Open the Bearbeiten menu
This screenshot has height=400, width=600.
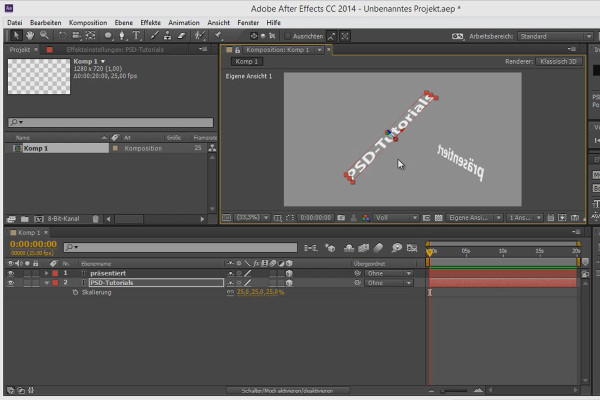click(x=46, y=23)
